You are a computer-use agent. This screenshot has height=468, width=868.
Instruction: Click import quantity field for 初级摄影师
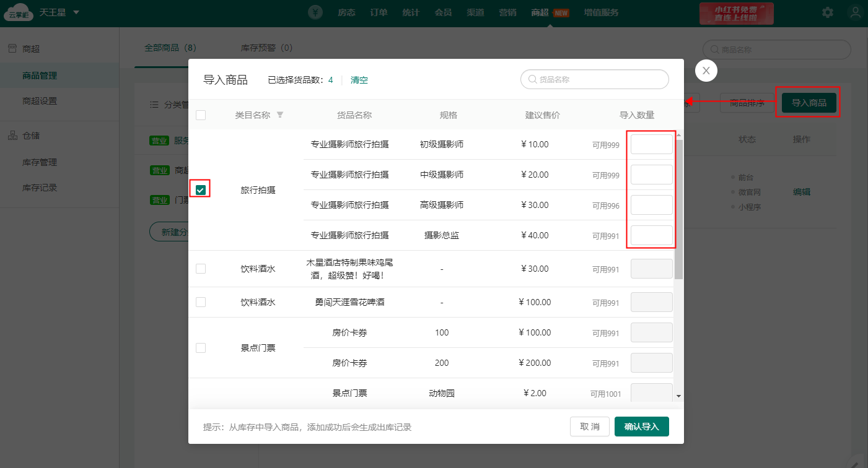(x=651, y=144)
